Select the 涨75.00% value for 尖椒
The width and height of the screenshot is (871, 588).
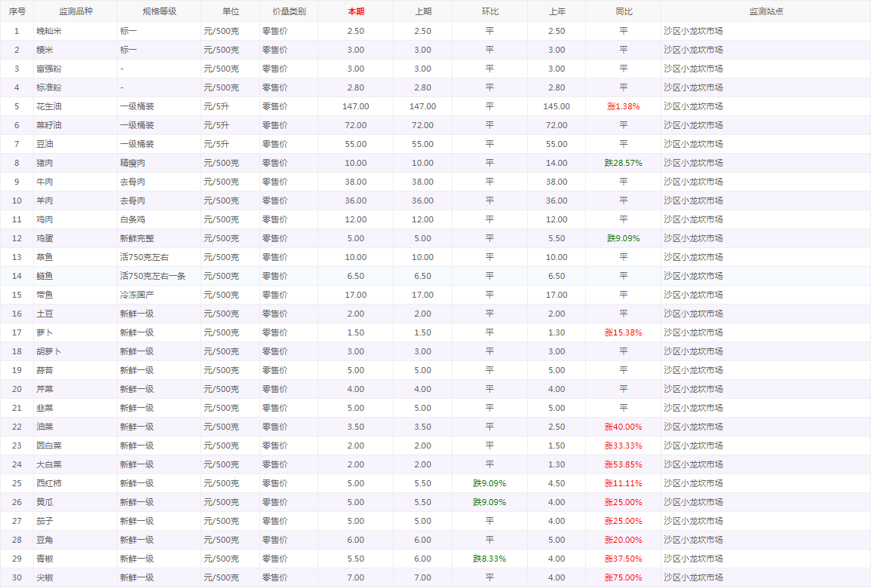(x=623, y=577)
